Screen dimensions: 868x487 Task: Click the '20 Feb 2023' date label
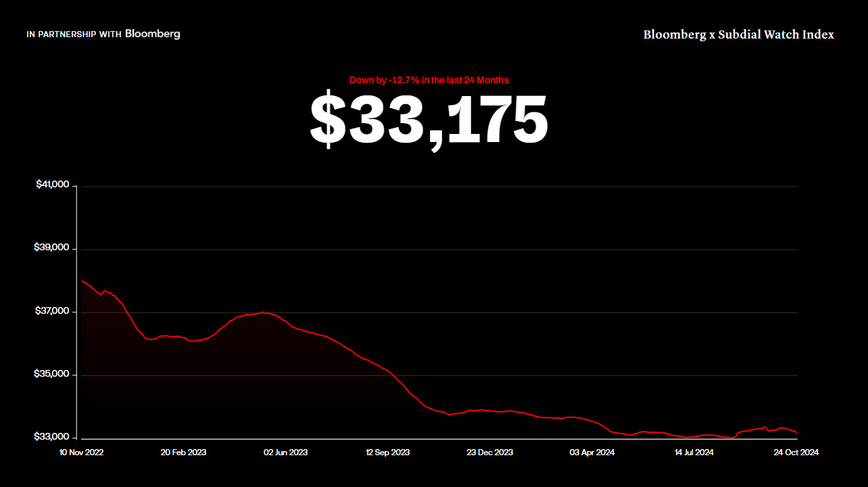coord(183,452)
